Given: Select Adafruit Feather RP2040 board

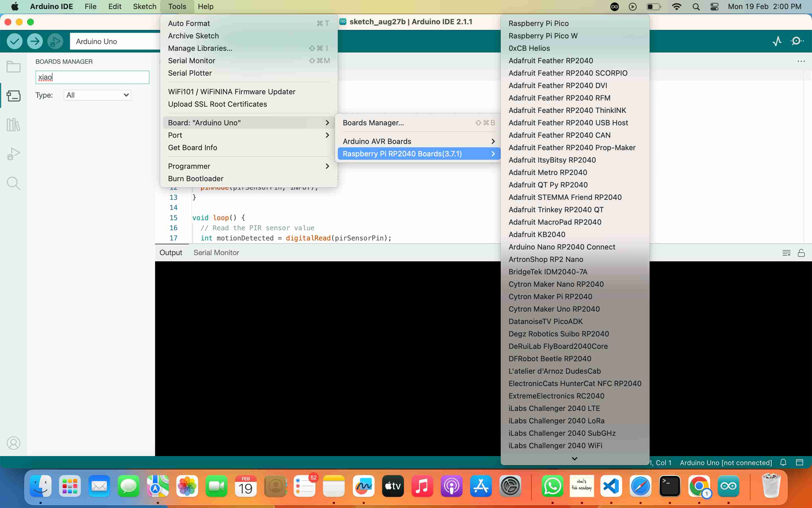Looking at the screenshot, I should pos(575,60).
